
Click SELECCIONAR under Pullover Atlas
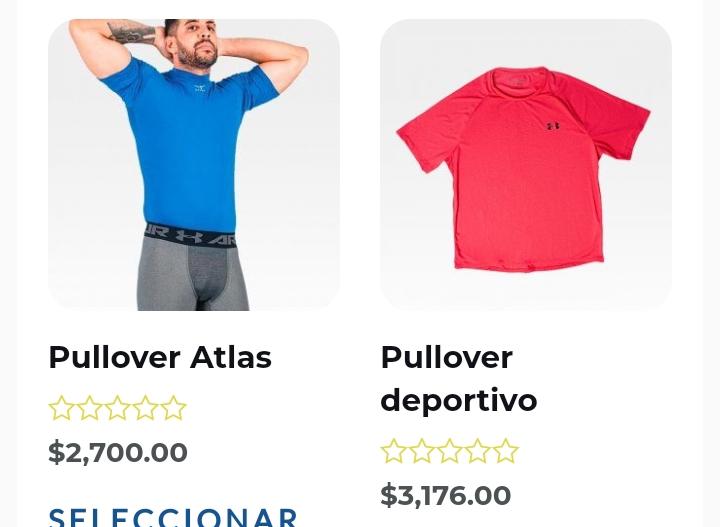point(173,517)
